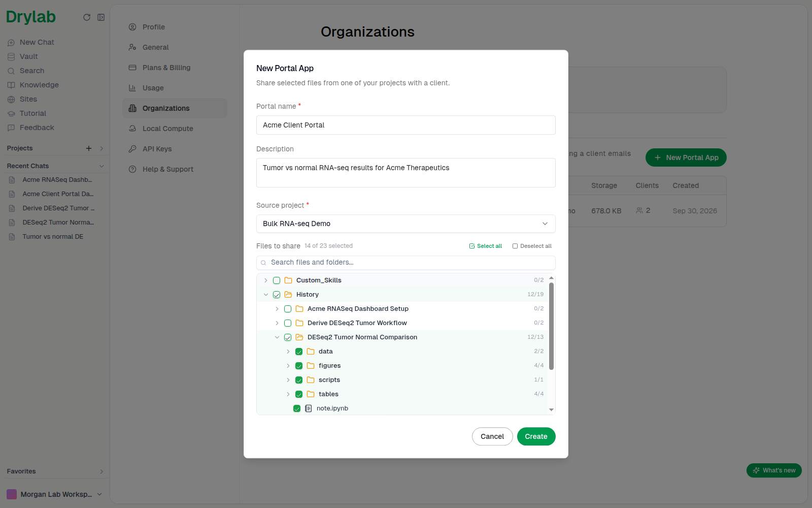Open the Acme RNASeq Dashb... recent chat

pos(57,180)
